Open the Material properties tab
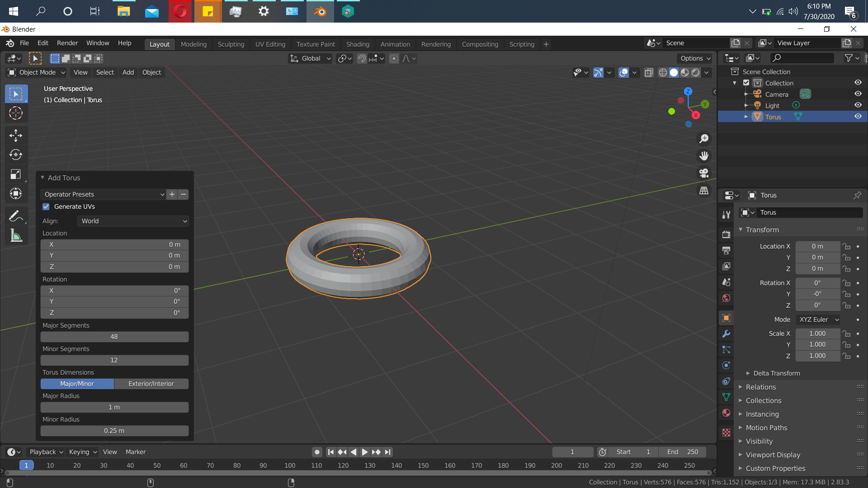This screenshot has width=868, height=488. 726,413
